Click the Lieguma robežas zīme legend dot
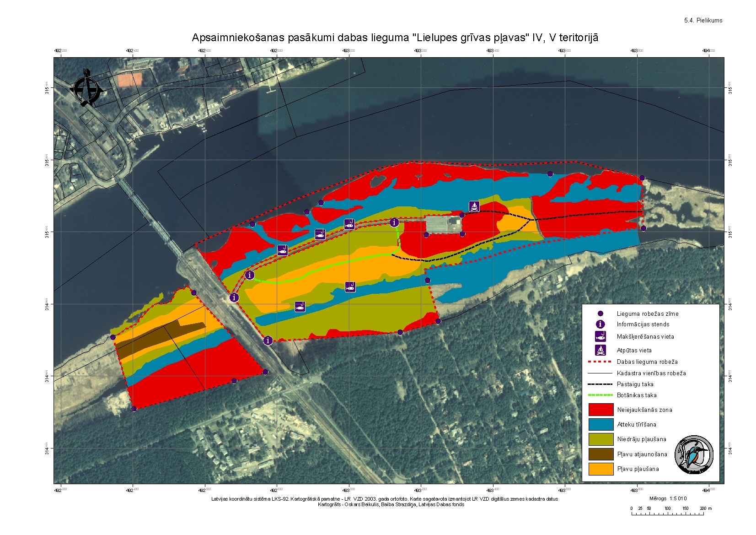756x535 pixels. pyautogui.click(x=601, y=313)
